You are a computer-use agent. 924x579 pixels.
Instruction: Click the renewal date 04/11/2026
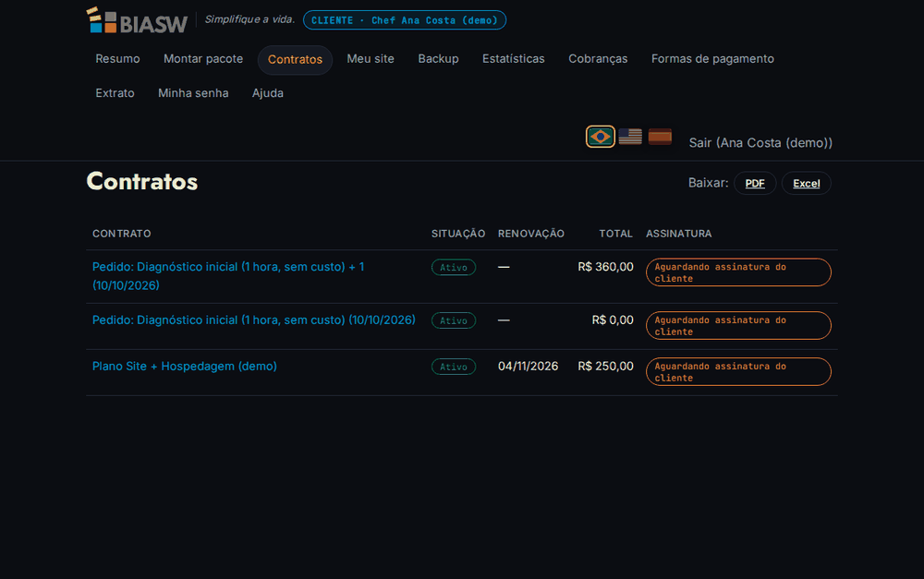click(528, 367)
